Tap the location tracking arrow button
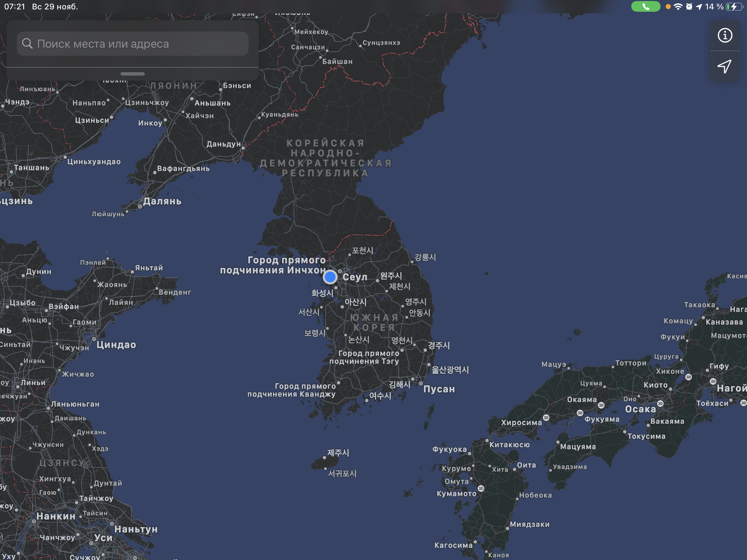The height and width of the screenshot is (560, 747). tap(725, 66)
